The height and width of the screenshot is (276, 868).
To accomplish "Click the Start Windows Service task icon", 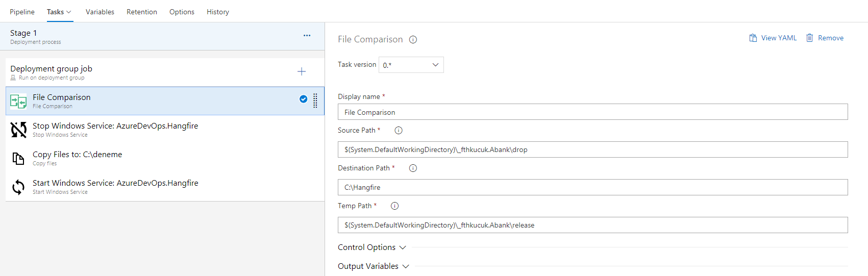I will [x=18, y=187].
